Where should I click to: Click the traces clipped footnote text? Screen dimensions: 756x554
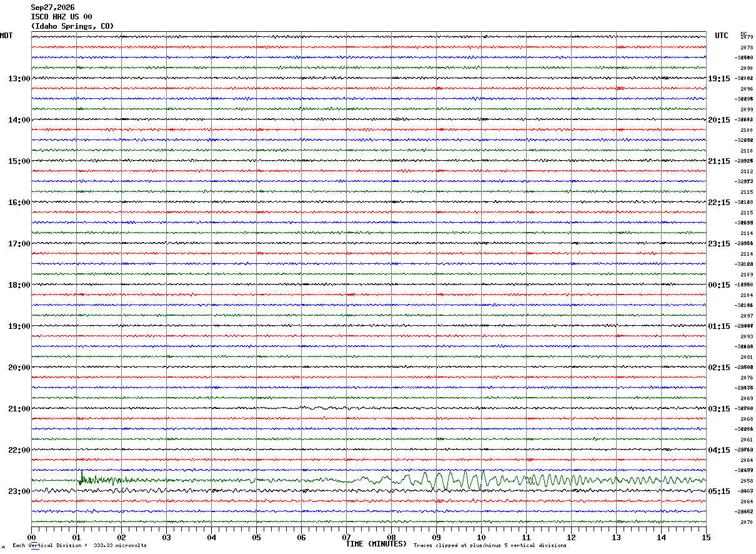click(490, 545)
